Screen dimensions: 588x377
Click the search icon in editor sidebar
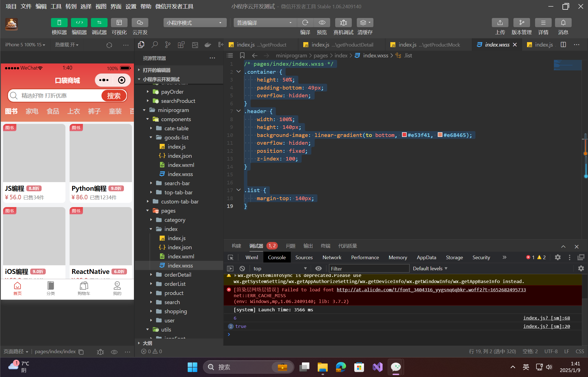154,45
